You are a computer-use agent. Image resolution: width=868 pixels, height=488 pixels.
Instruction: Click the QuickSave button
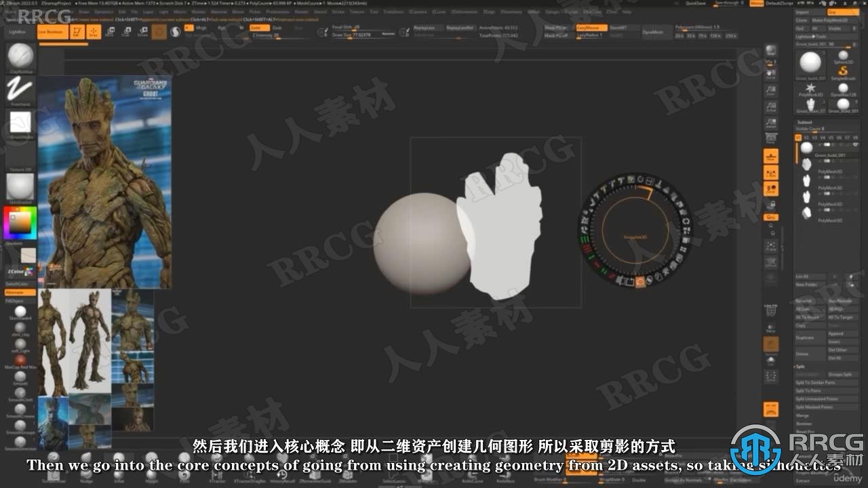(x=695, y=3)
